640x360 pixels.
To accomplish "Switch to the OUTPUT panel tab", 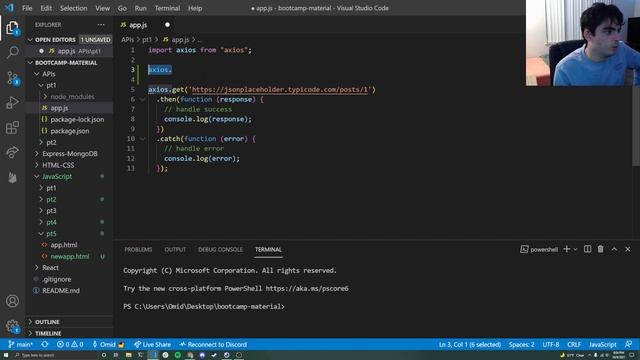I will [x=175, y=249].
